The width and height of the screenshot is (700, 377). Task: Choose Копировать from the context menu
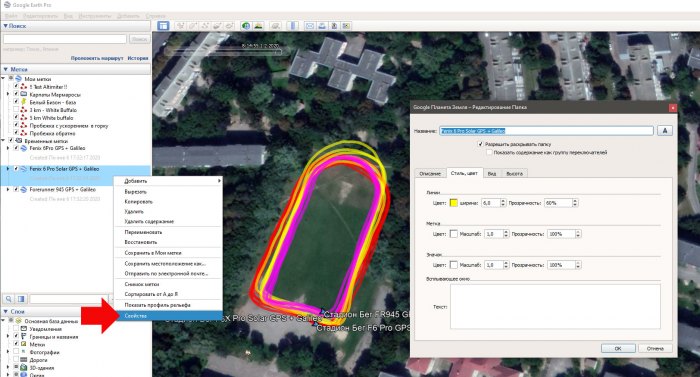(168, 202)
